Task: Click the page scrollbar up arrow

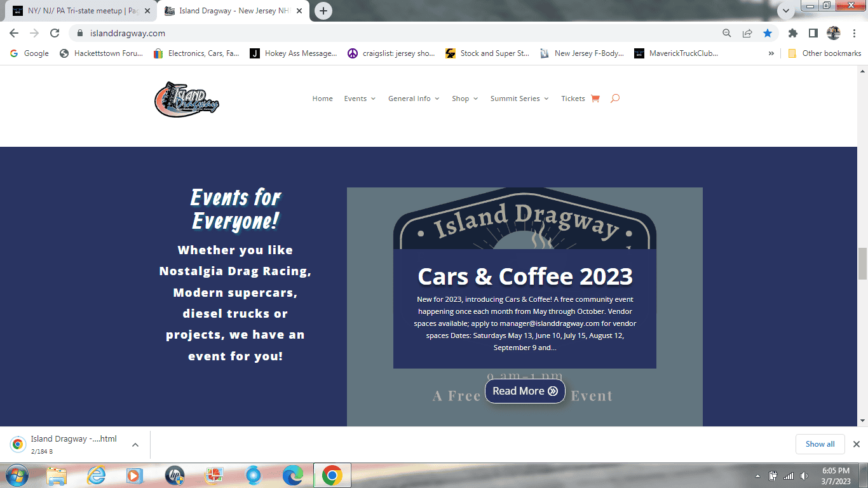Action: tap(862, 70)
